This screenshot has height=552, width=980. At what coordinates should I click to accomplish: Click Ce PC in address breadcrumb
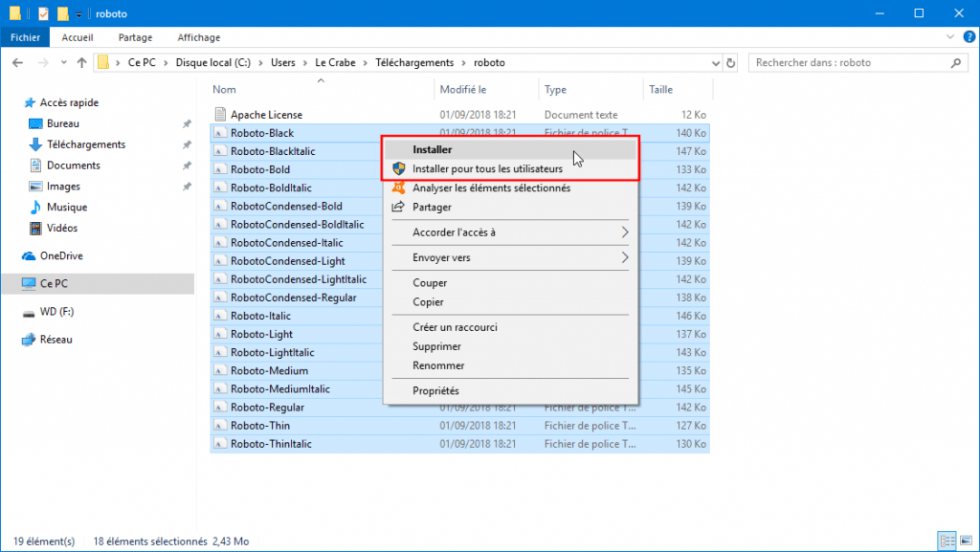click(x=142, y=62)
